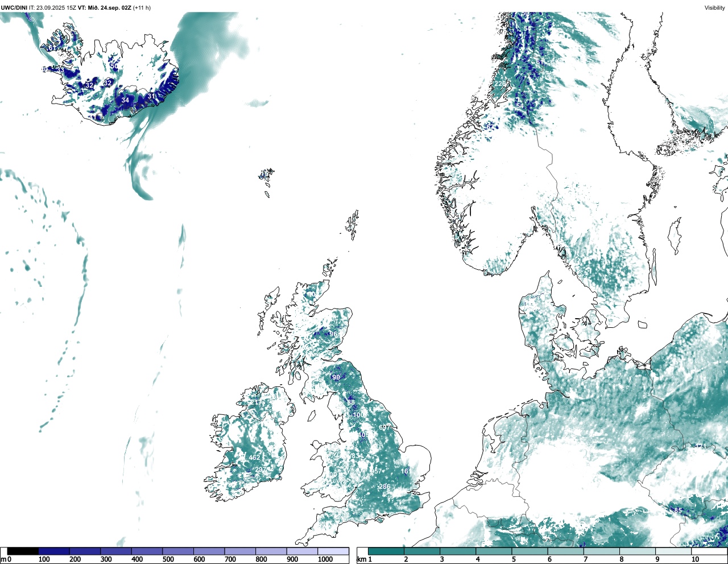The image size is (728, 564).
Task: Click the '7' label on km legend
Action: [585, 559]
